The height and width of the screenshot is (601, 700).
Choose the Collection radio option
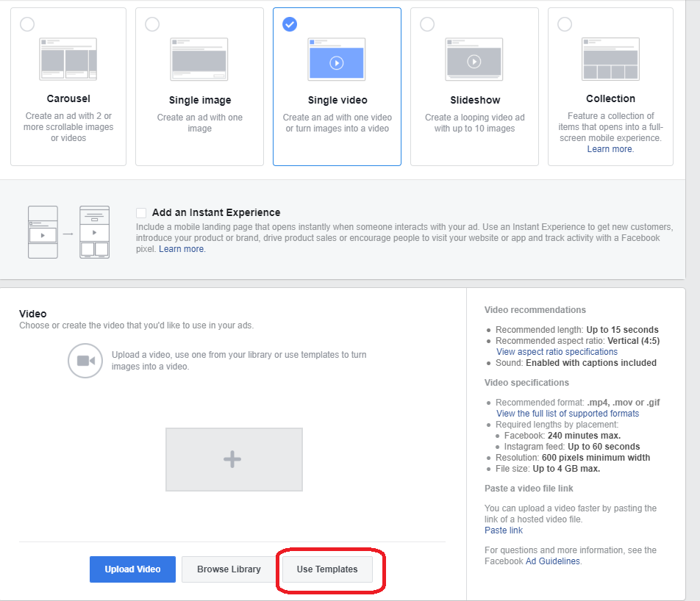pos(565,25)
